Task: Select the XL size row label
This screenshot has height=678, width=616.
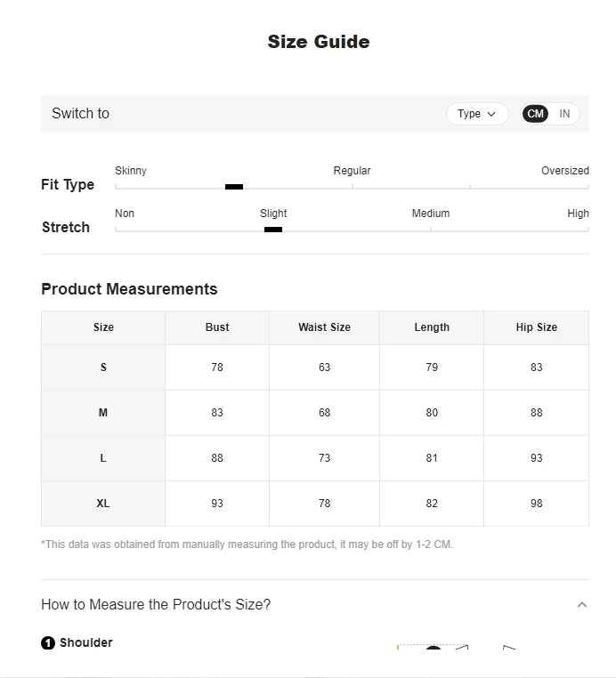Action: coord(103,504)
